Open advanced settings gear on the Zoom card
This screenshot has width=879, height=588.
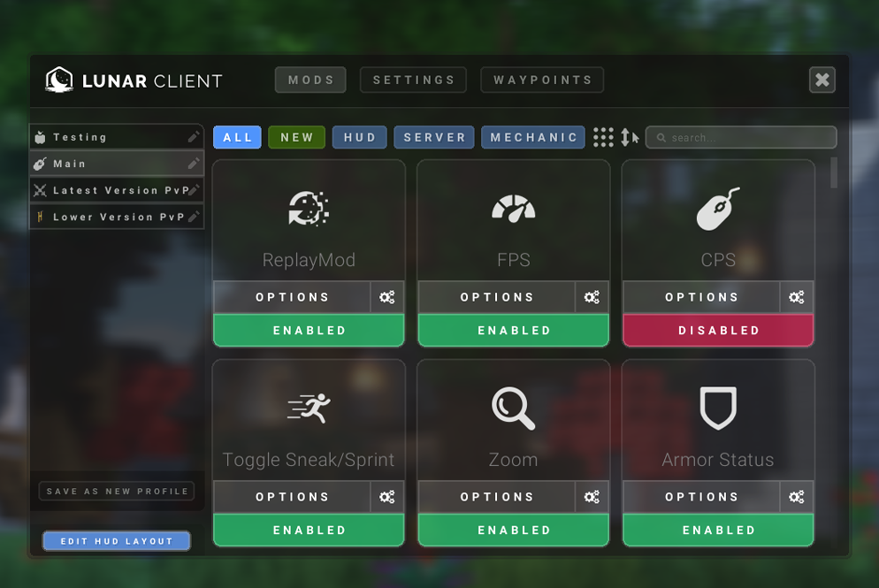[x=592, y=497]
